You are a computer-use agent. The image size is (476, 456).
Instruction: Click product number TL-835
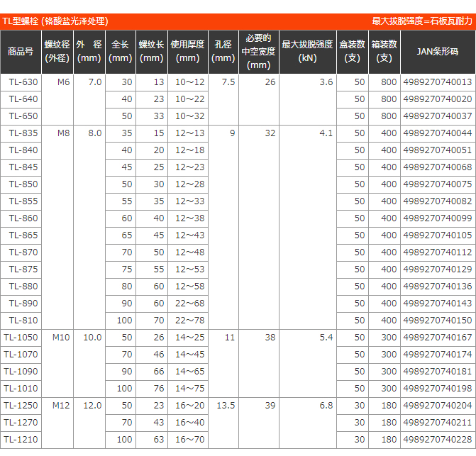pos(23,133)
